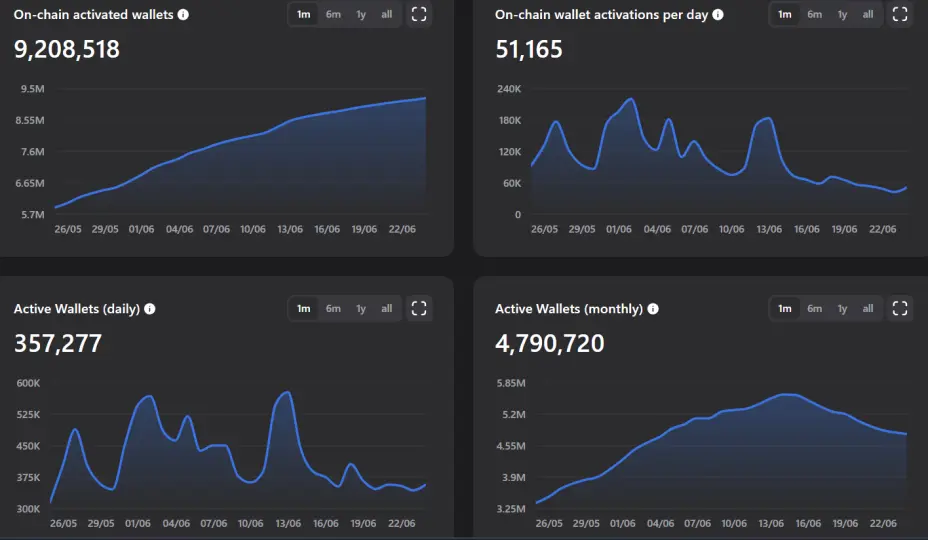Click the 51,165 activations per day value

pos(529,49)
